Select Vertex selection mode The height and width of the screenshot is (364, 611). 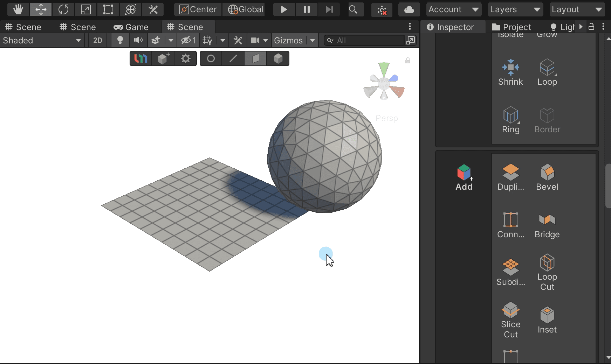211,58
